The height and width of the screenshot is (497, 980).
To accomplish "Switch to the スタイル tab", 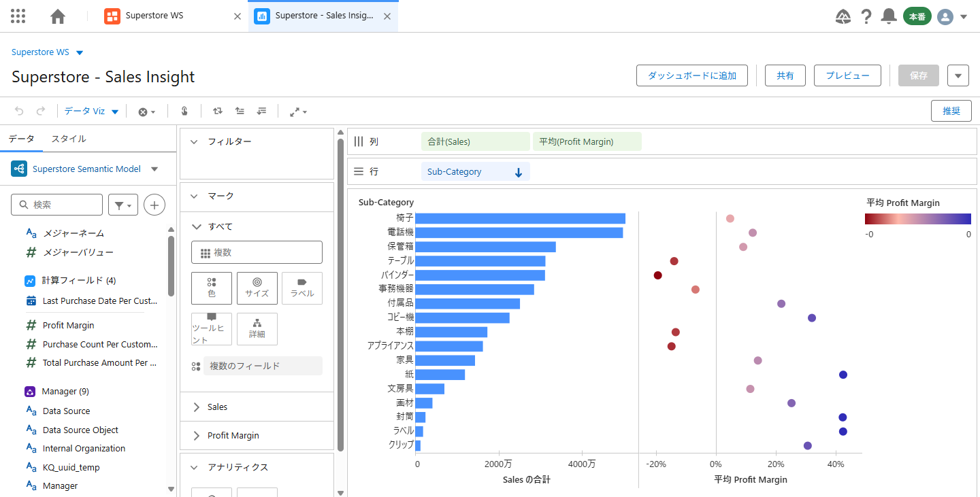I will tap(69, 139).
